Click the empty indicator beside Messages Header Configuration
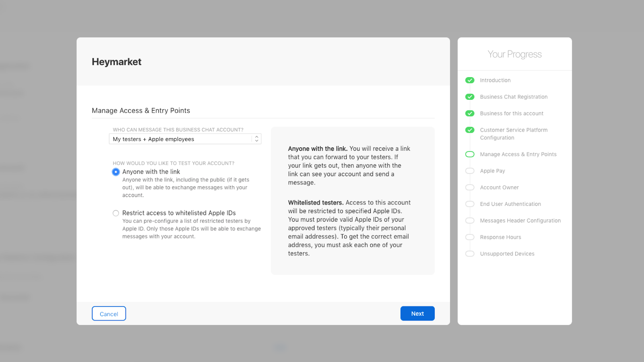644x362 pixels. [x=470, y=220]
